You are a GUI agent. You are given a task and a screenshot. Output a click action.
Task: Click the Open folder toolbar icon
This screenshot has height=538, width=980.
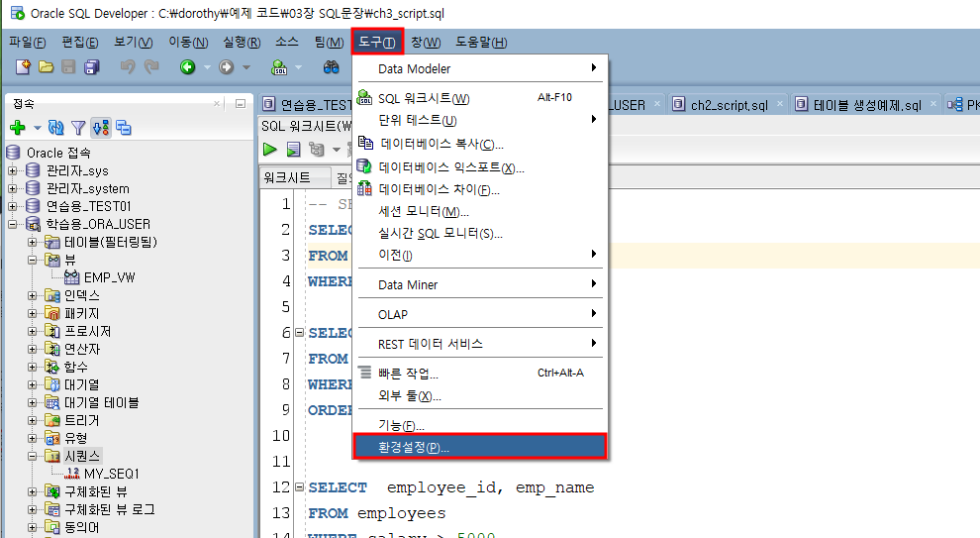[x=47, y=67]
